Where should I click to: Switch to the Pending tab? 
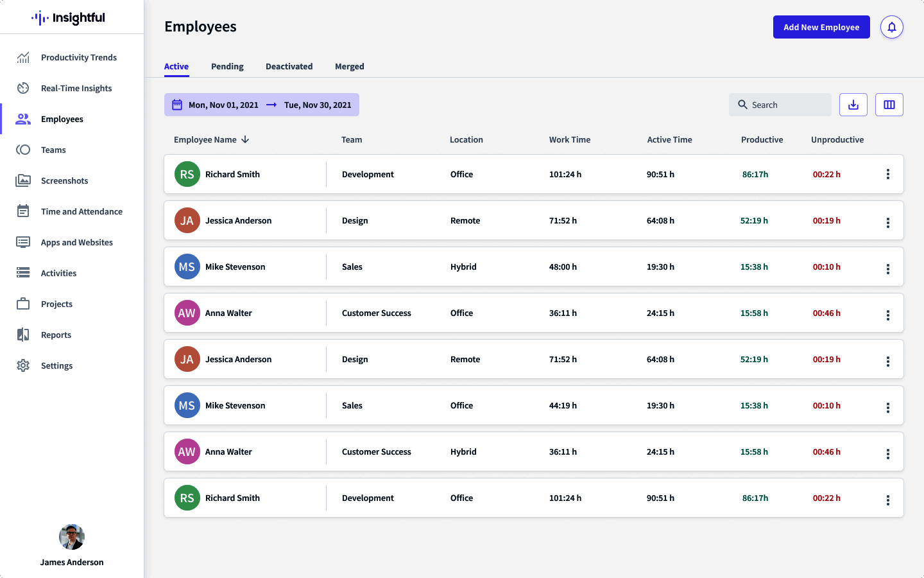pyautogui.click(x=227, y=67)
